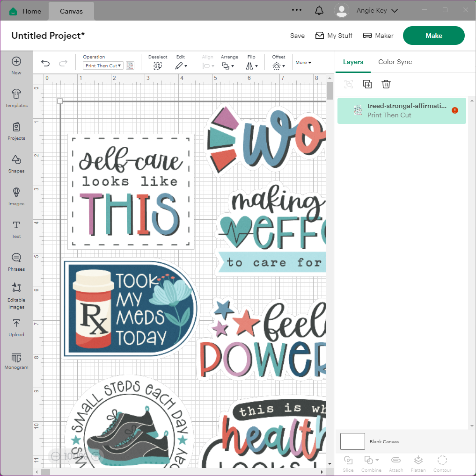Open the Operation dropdown showing Print Then Cut
Viewport: 476px width, 476px height.
coord(103,66)
